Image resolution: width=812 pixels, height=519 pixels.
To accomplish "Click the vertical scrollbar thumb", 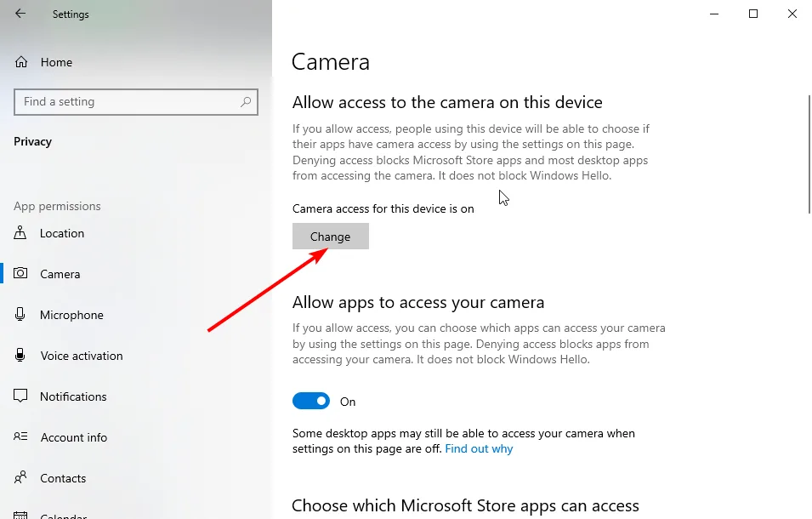I will click(x=808, y=153).
